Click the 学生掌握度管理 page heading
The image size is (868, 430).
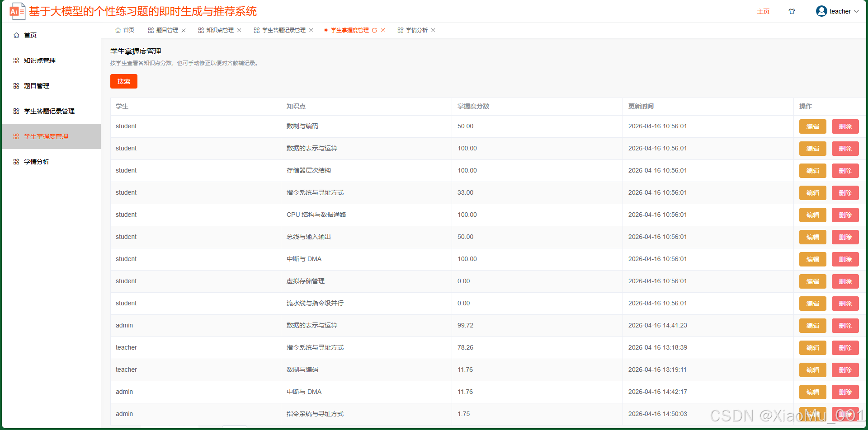pyautogui.click(x=136, y=51)
